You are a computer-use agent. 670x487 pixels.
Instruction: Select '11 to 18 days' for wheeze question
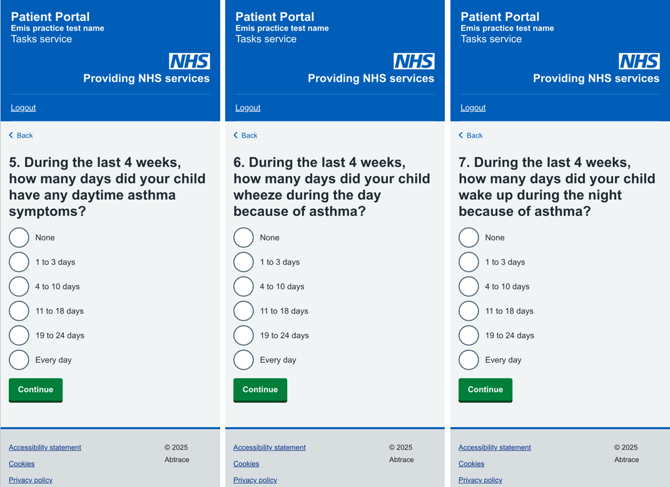[244, 311]
